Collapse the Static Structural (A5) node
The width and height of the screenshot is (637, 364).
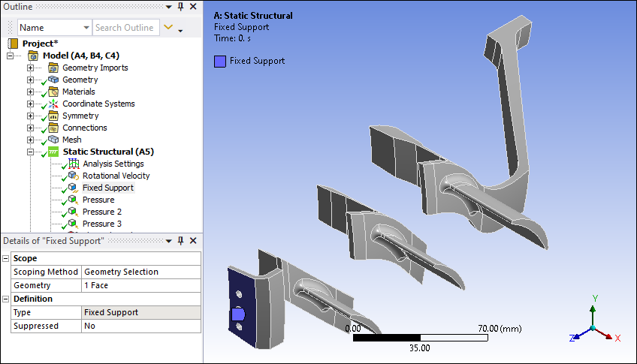pyautogui.click(x=31, y=152)
